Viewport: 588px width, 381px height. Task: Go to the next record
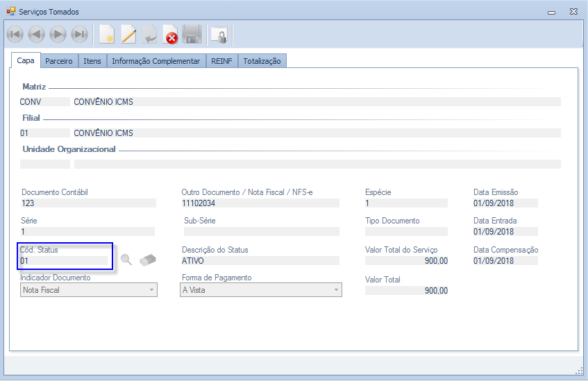pos(58,34)
